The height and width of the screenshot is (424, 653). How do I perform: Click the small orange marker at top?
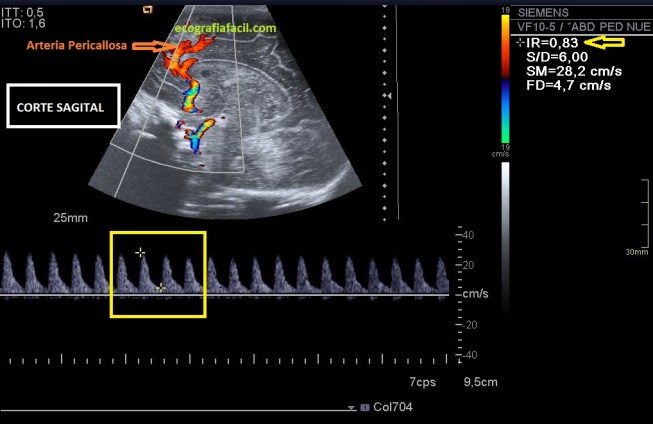[148, 9]
